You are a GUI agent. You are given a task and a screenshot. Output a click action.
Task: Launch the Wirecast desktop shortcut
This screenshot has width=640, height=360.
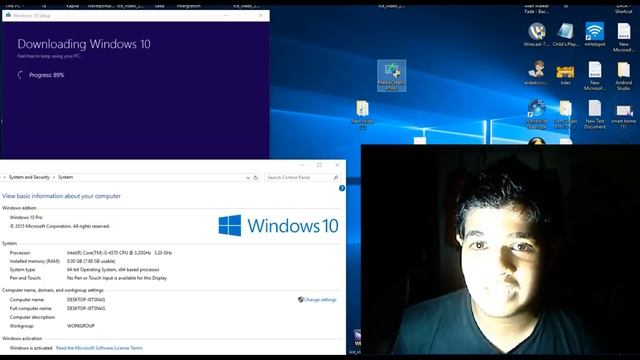pyautogui.click(x=537, y=35)
